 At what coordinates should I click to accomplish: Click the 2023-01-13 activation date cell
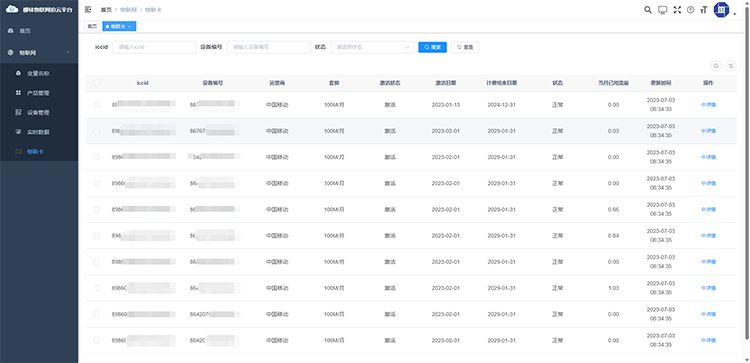tap(445, 105)
